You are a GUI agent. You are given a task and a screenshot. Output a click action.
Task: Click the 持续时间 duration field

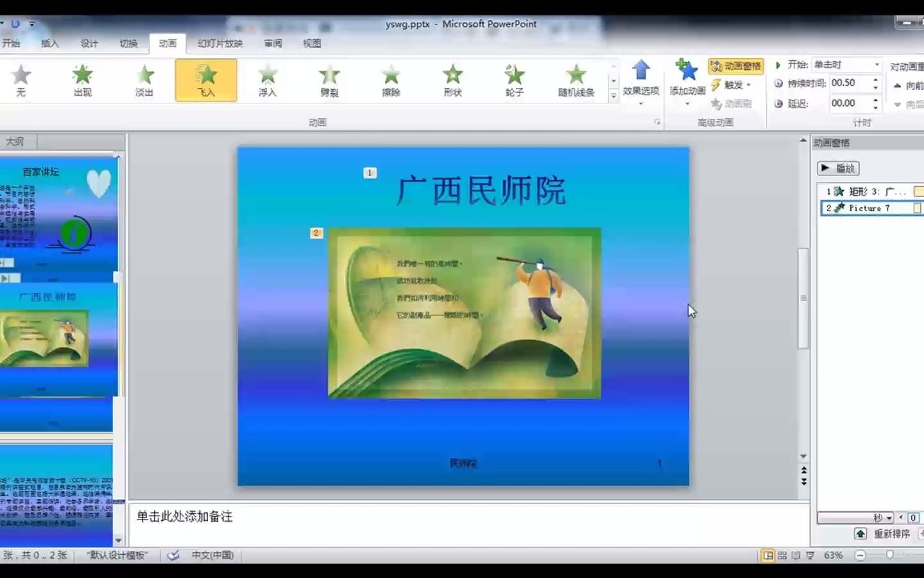point(849,83)
